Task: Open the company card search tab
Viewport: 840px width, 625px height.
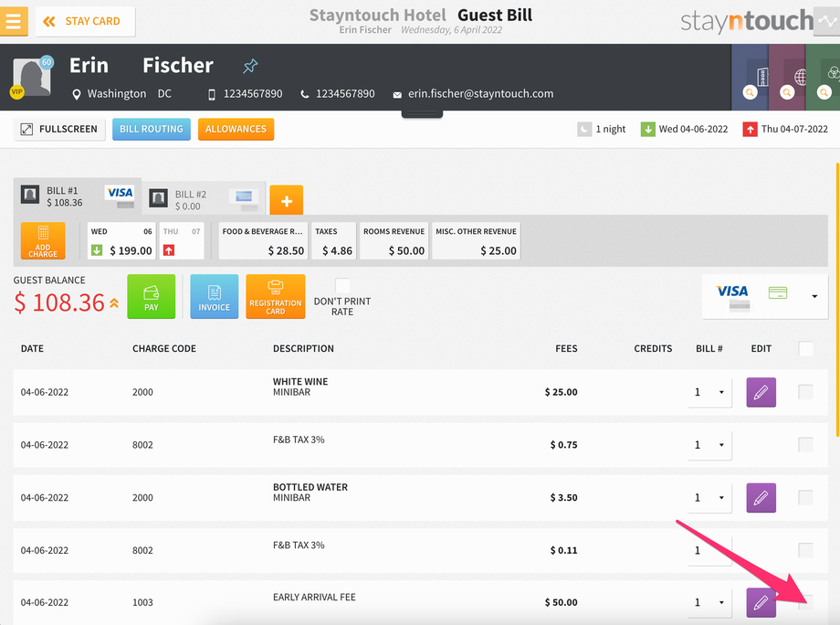Action: (750, 77)
